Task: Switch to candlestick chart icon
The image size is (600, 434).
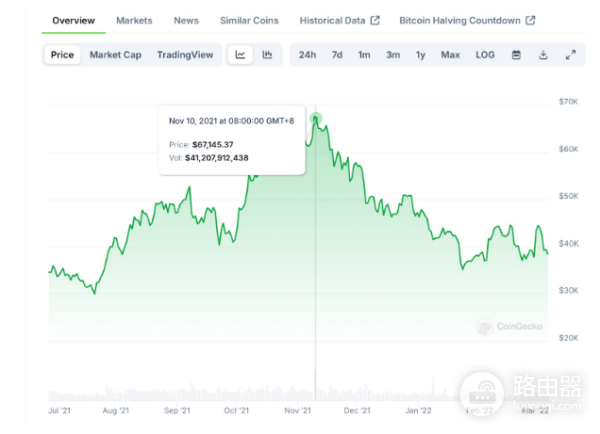Action: tap(267, 55)
